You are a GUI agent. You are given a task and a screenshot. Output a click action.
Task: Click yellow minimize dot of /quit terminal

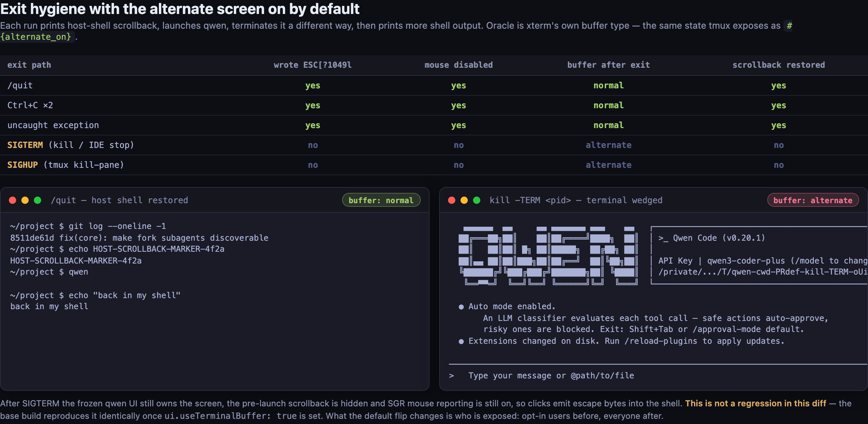25,200
